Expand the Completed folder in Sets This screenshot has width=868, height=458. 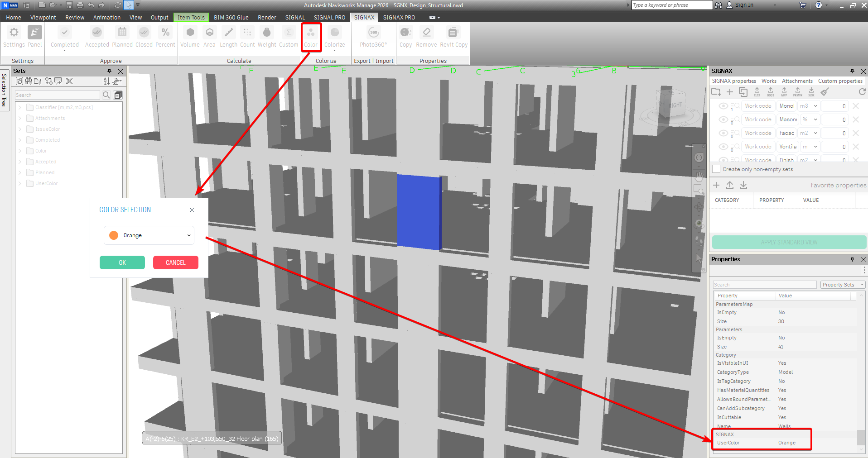20,140
